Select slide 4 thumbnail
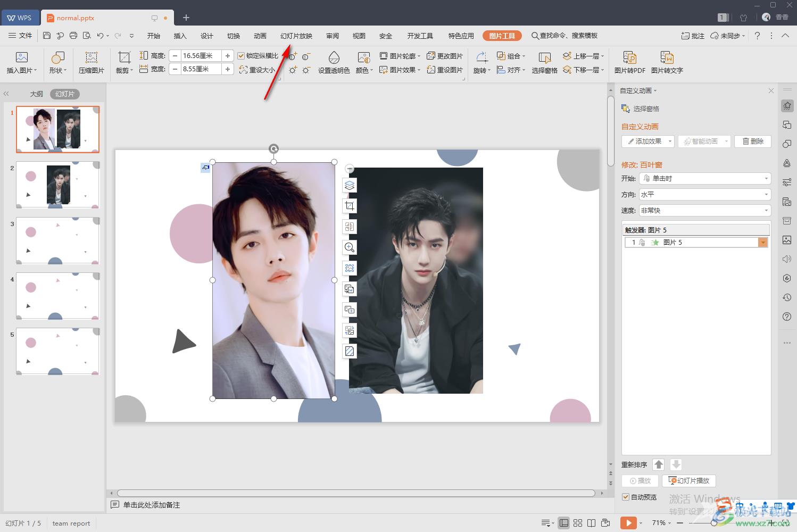This screenshot has width=797, height=532. (x=57, y=296)
